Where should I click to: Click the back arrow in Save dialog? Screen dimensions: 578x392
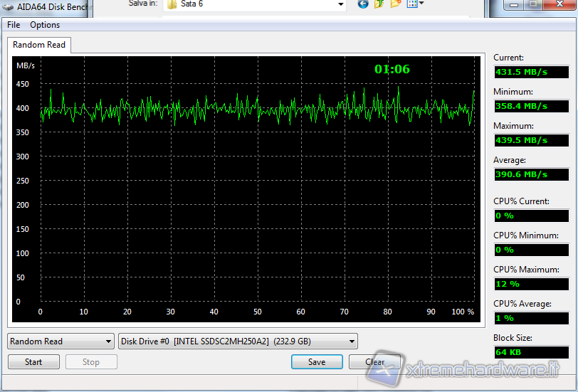click(x=363, y=4)
